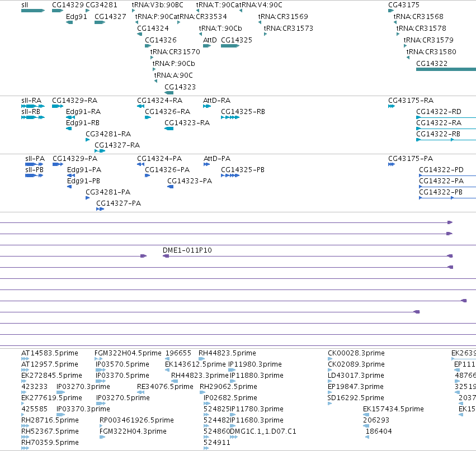The image size is (476, 451).
Task: Select the sll gene feature
Action: coord(33,11)
